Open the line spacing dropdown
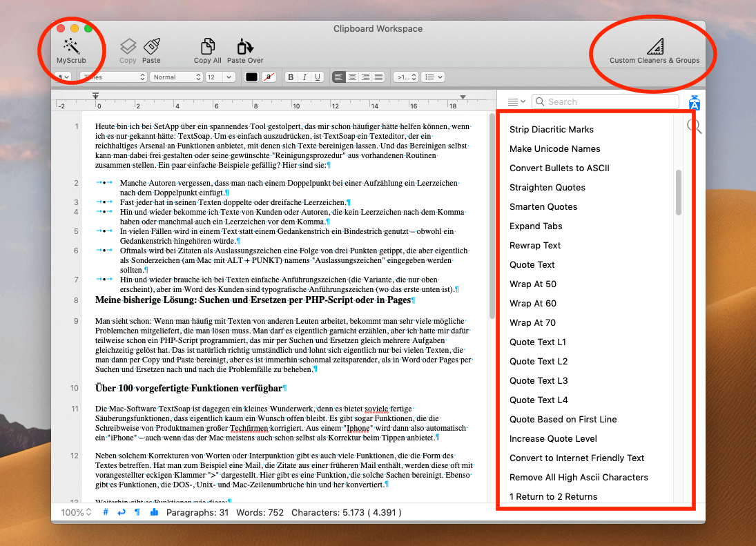This screenshot has height=546, width=756. point(405,77)
